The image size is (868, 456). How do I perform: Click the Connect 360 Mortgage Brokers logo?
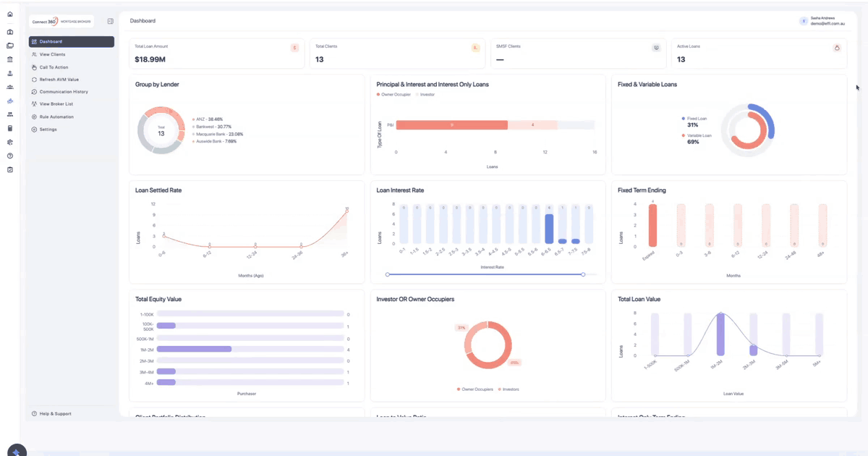(x=61, y=22)
